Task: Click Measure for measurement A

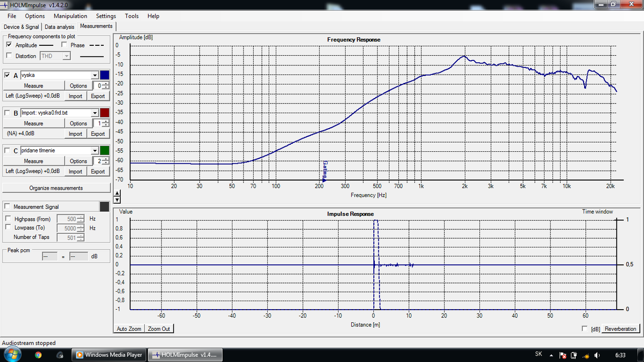Action: pyautogui.click(x=34, y=86)
